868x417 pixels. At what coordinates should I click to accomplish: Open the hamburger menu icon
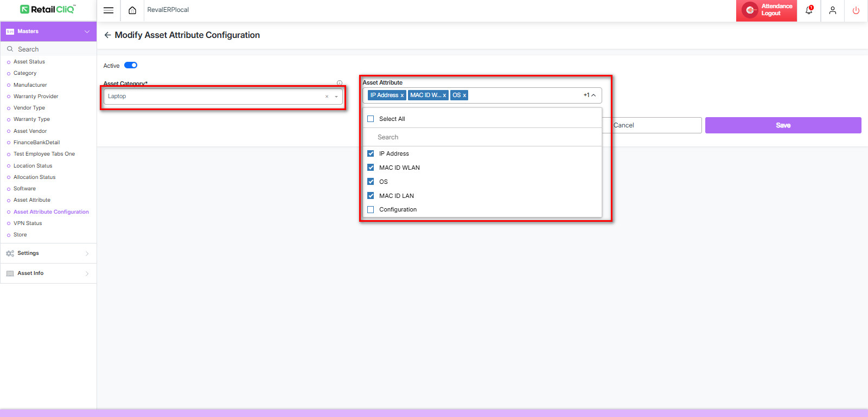(x=108, y=10)
